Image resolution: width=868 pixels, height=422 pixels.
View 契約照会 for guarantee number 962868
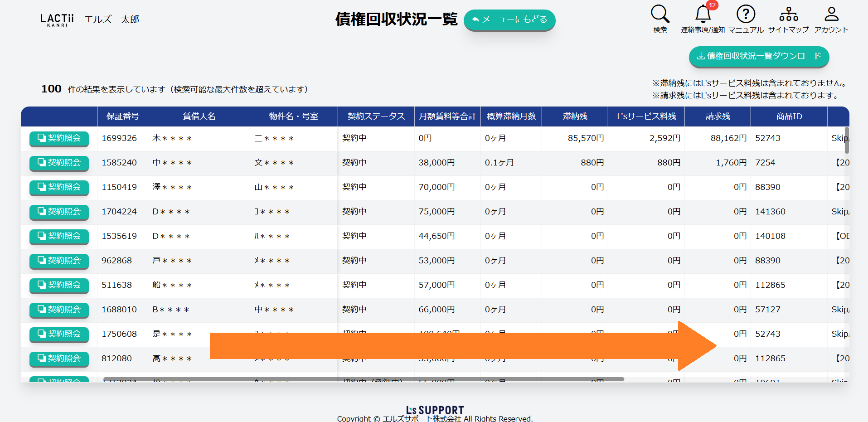[x=59, y=261]
